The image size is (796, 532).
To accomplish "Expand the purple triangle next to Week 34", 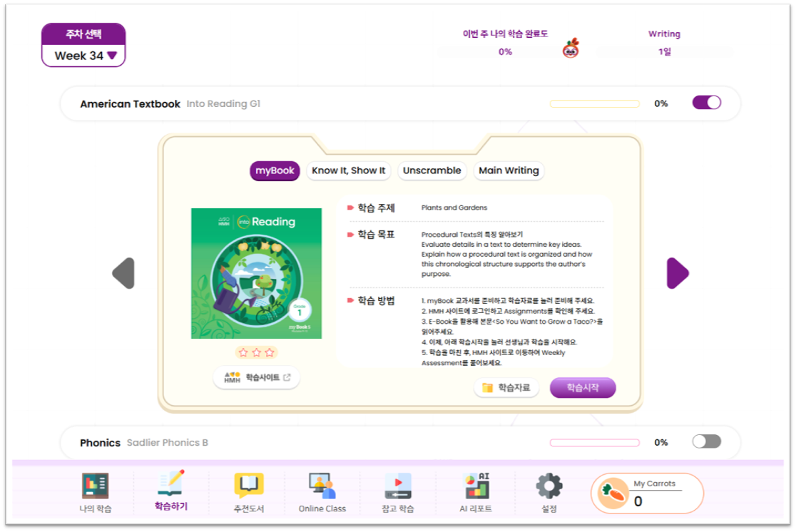I will (112, 56).
